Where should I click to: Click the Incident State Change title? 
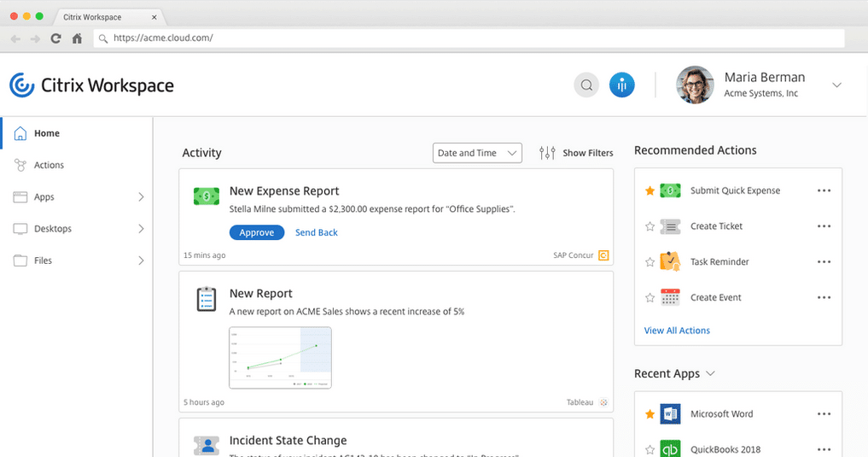pos(288,441)
